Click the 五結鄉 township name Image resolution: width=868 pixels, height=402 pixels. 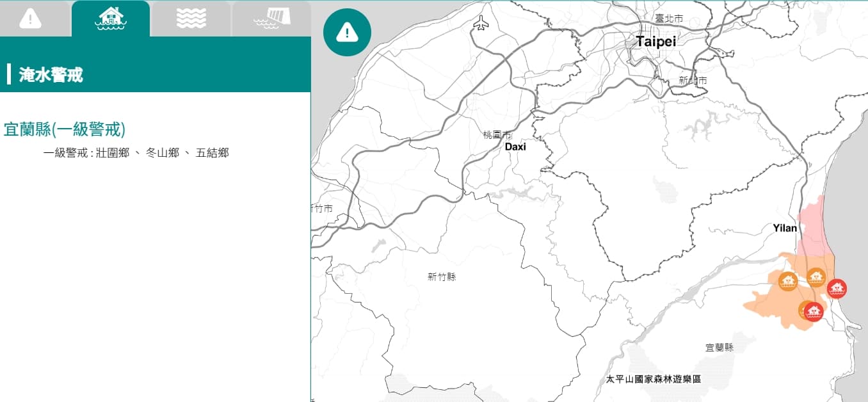point(213,153)
